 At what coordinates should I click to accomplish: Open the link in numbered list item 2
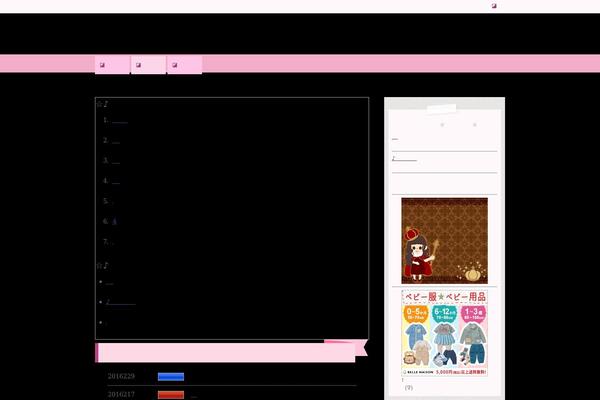pyautogui.click(x=116, y=141)
